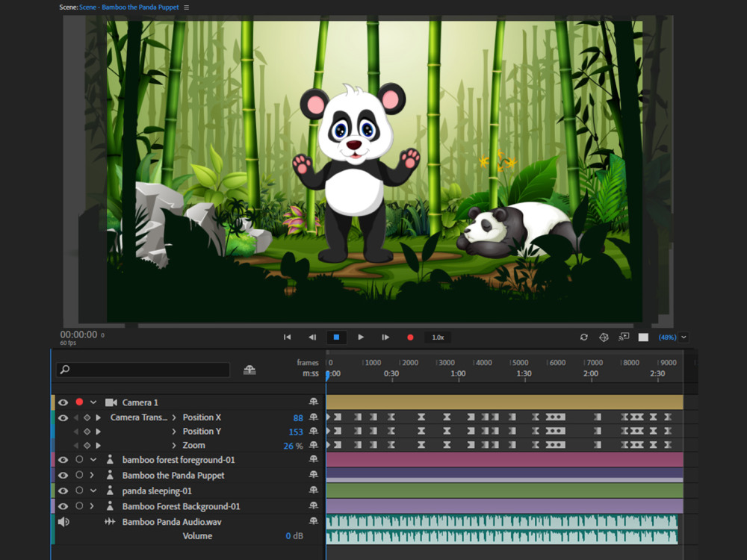The width and height of the screenshot is (747, 560).
Task: Expand the Position X parameter
Action: (x=174, y=417)
